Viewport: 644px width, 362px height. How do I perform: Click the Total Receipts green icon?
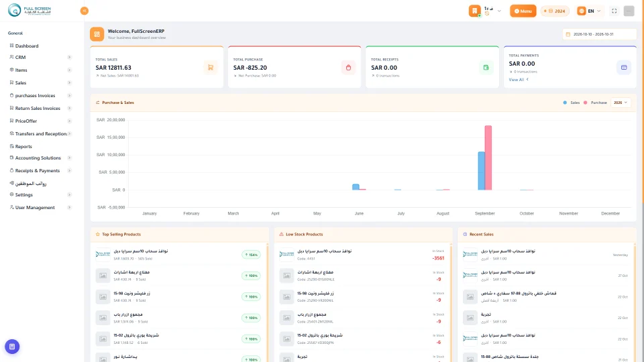coord(486,67)
